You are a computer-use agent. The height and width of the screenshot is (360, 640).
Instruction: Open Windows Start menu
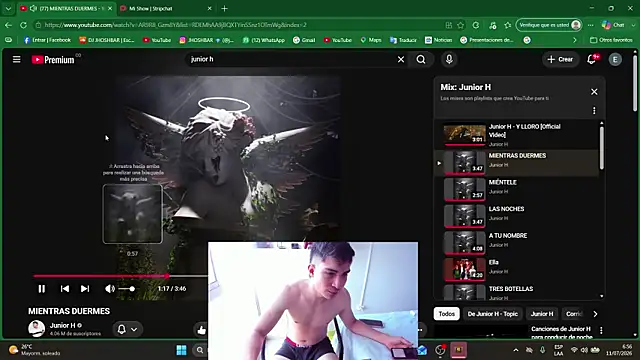coord(181,350)
